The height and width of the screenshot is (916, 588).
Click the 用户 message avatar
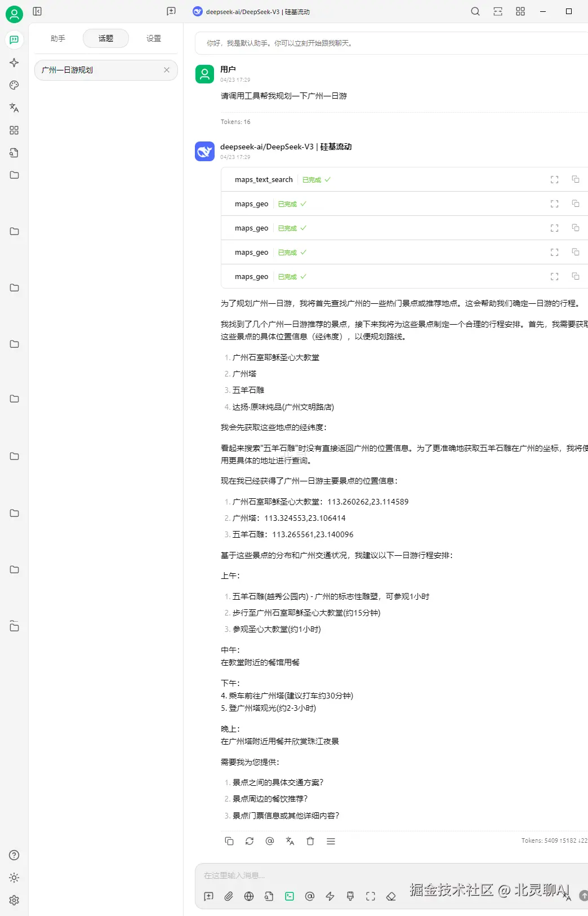click(204, 74)
